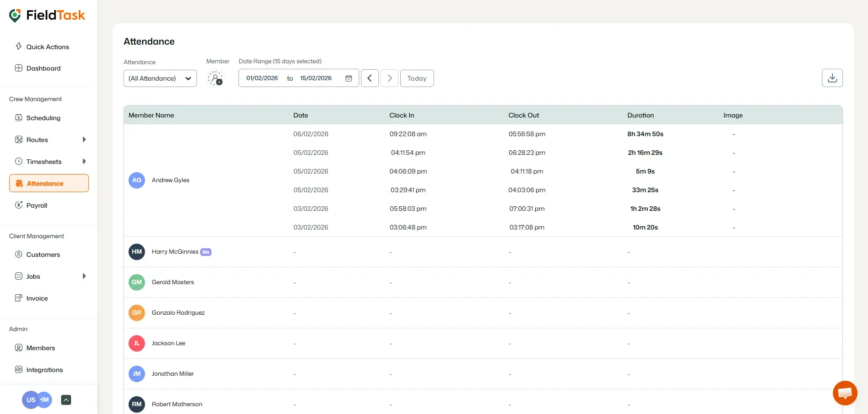Click Jonathan Miller JM avatar
Screen dimensions: 868x414
pyautogui.click(x=137, y=374)
